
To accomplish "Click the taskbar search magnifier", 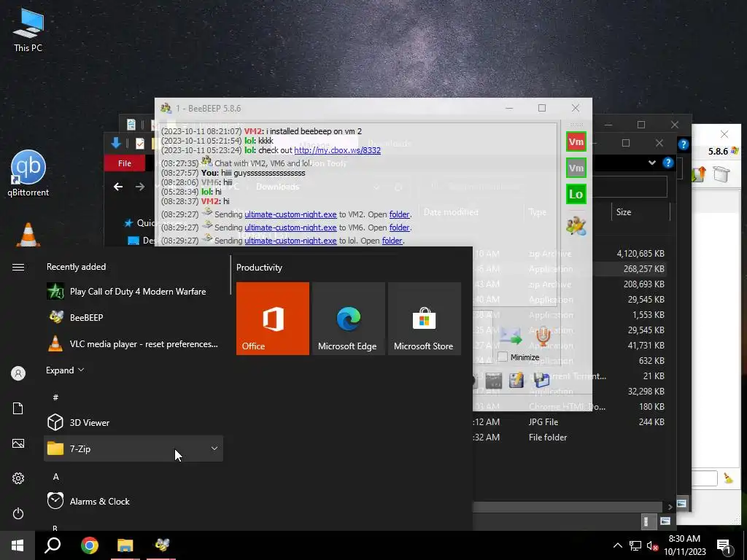I will pos(53,545).
